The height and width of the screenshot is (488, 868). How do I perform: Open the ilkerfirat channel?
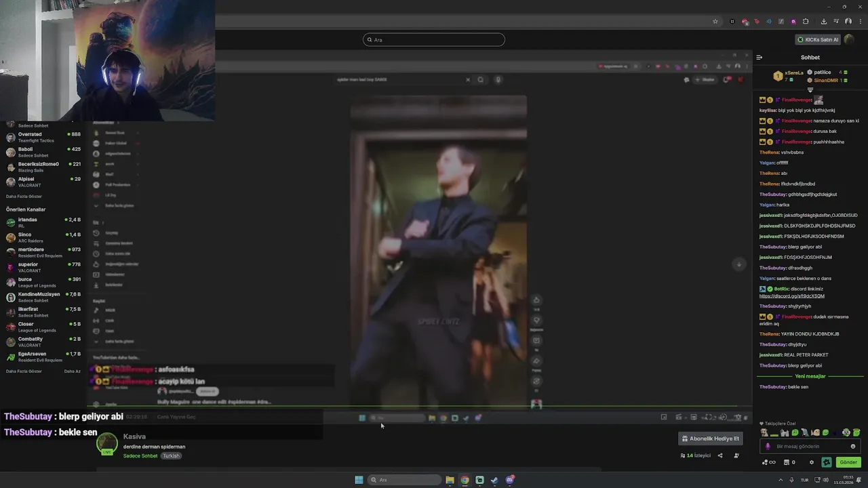point(43,312)
